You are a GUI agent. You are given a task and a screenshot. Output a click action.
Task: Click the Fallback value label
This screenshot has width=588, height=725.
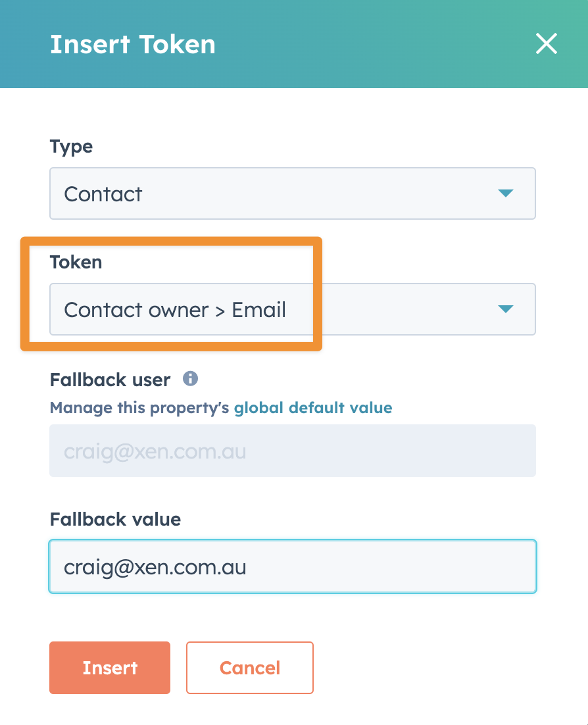pos(115,519)
